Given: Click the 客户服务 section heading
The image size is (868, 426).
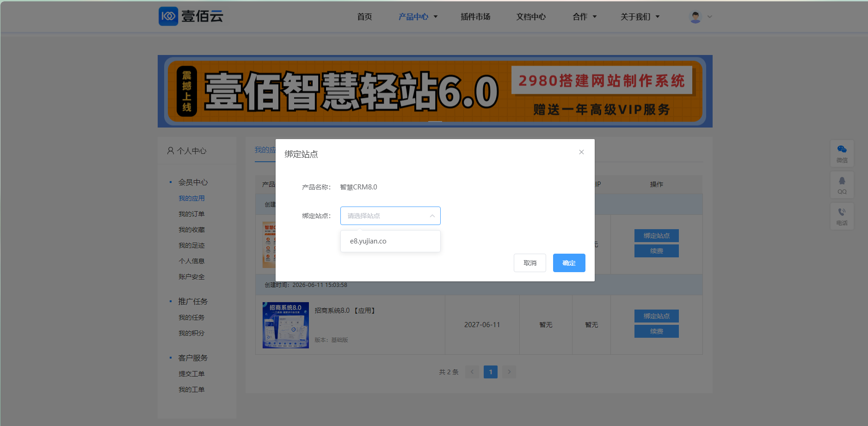Looking at the screenshot, I should 193,358.
